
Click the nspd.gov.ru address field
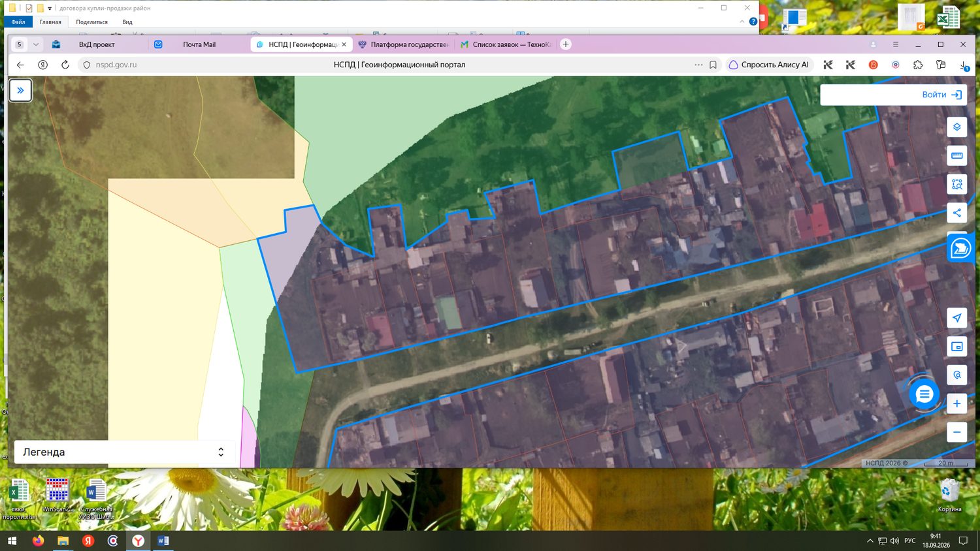click(116, 65)
